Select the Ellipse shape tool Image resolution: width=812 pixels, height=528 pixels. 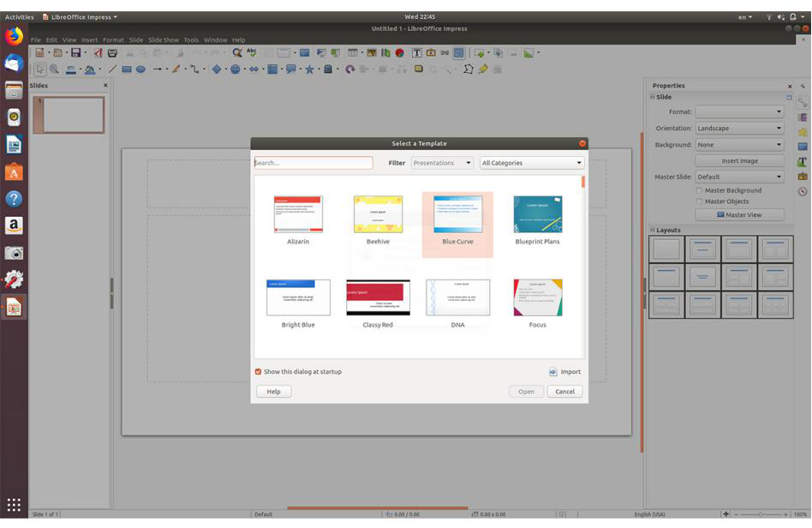pyautogui.click(x=140, y=69)
